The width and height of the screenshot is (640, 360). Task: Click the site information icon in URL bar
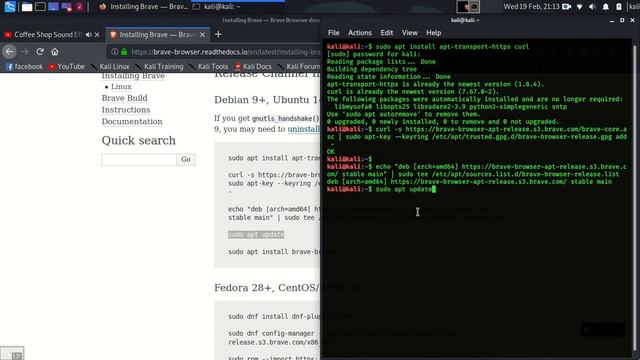[115, 52]
